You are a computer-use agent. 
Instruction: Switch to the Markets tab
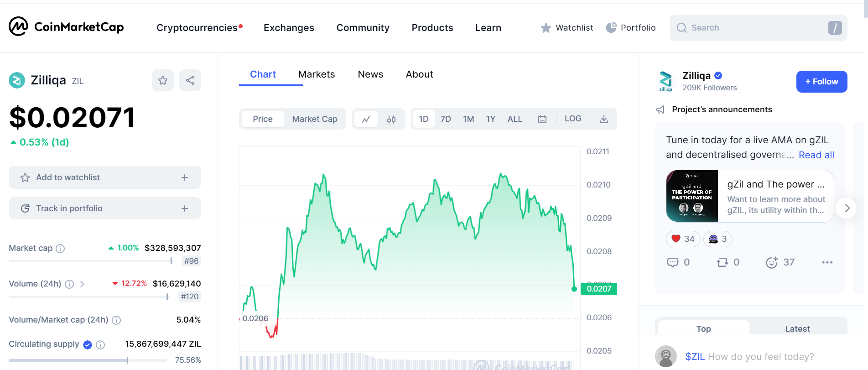coord(317,74)
